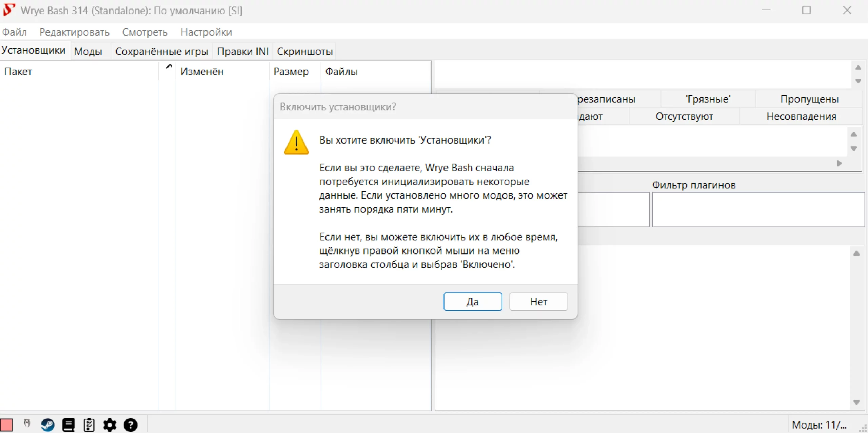Open the Настройки menu

point(206,32)
